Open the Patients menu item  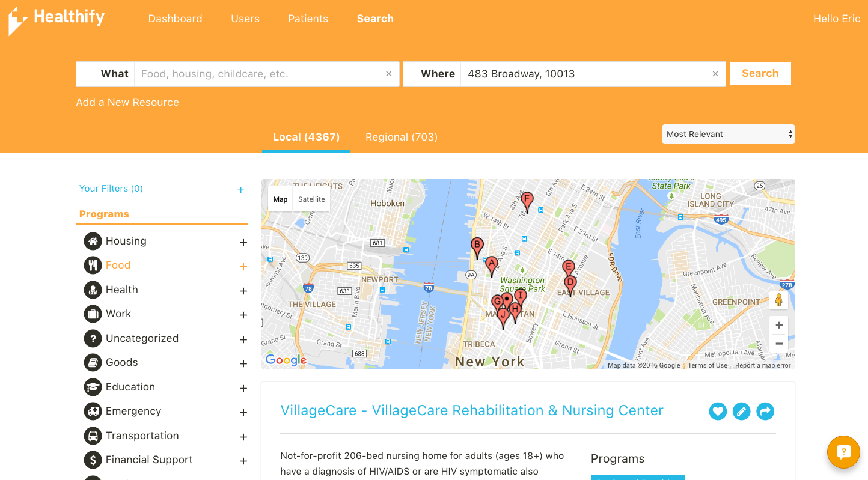[x=308, y=19]
